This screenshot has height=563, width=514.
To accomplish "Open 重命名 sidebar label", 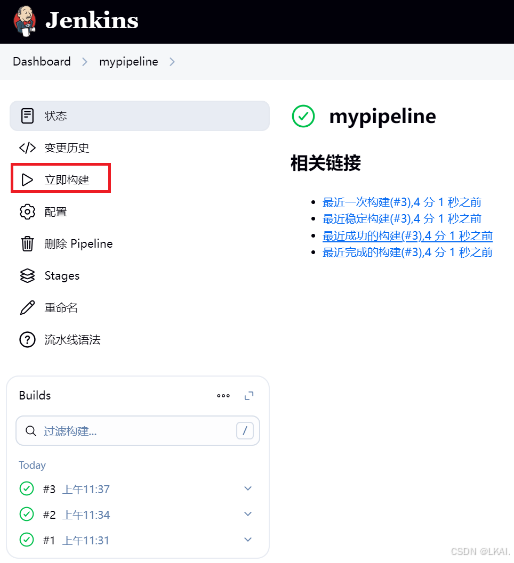I will [61, 308].
